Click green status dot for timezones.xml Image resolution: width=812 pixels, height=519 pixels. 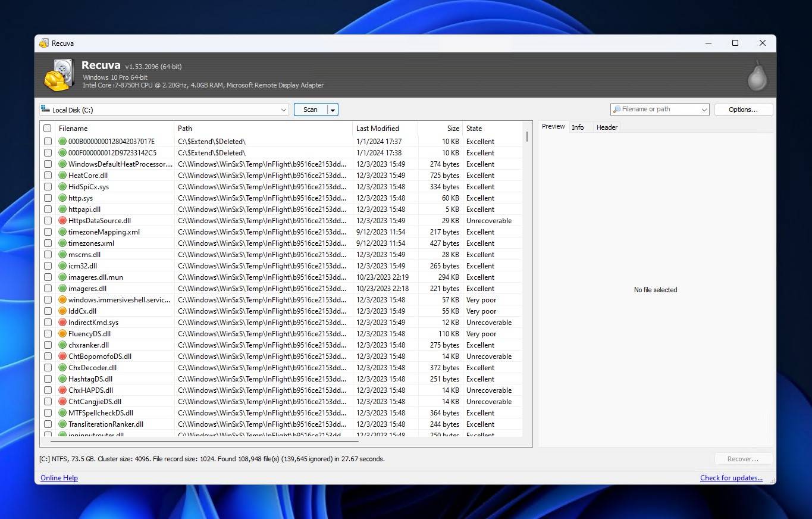pyautogui.click(x=62, y=243)
